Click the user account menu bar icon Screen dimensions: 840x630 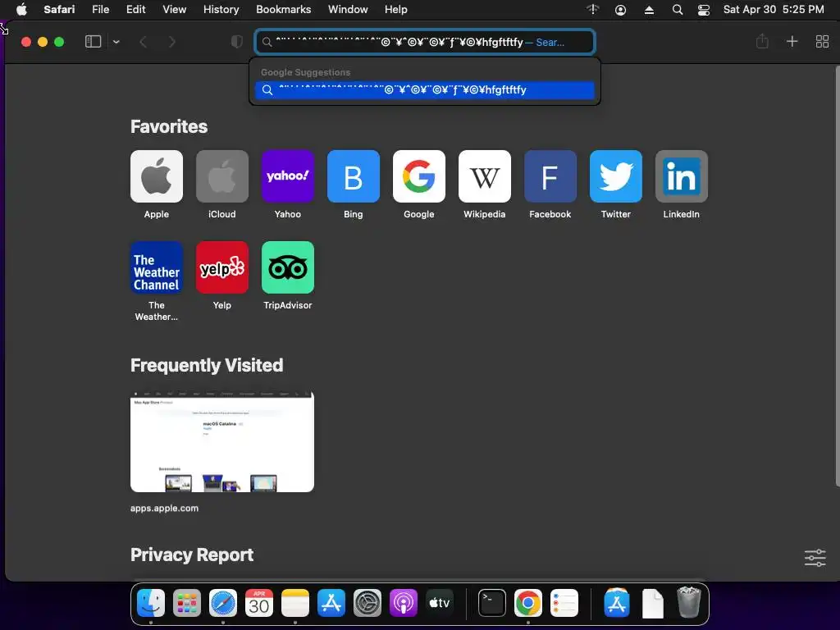click(620, 10)
